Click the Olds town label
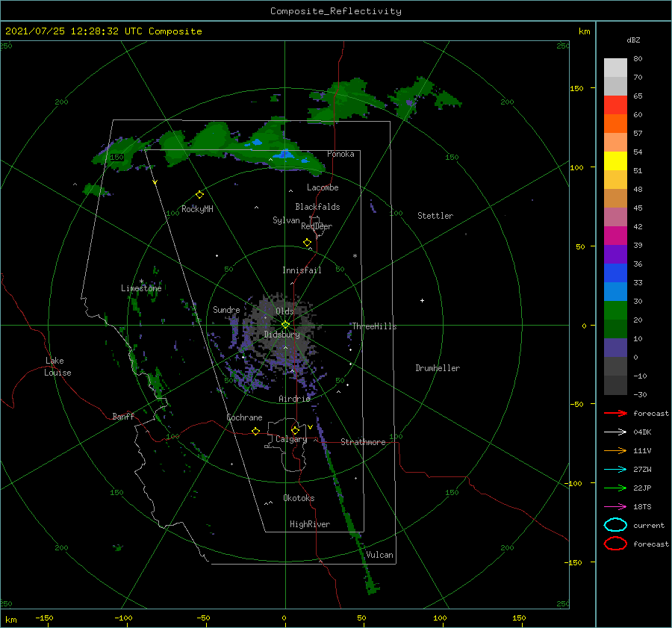 point(284,311)
